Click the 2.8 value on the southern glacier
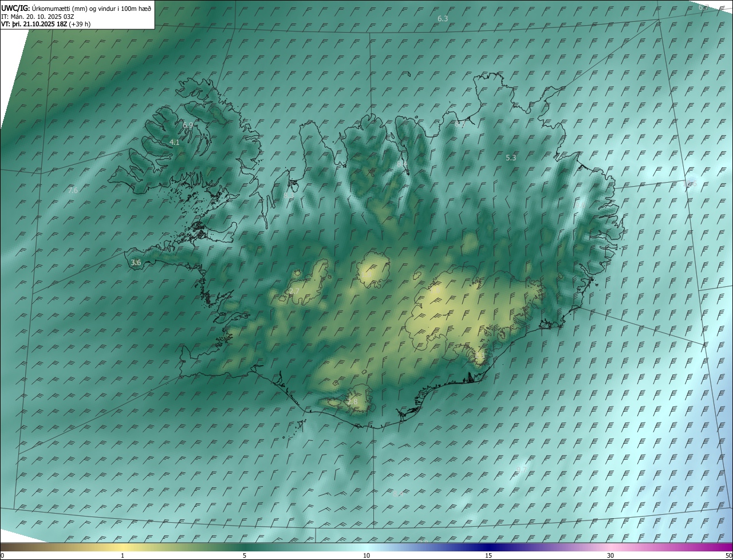This screenshot has width=733, height=560. 352,402
